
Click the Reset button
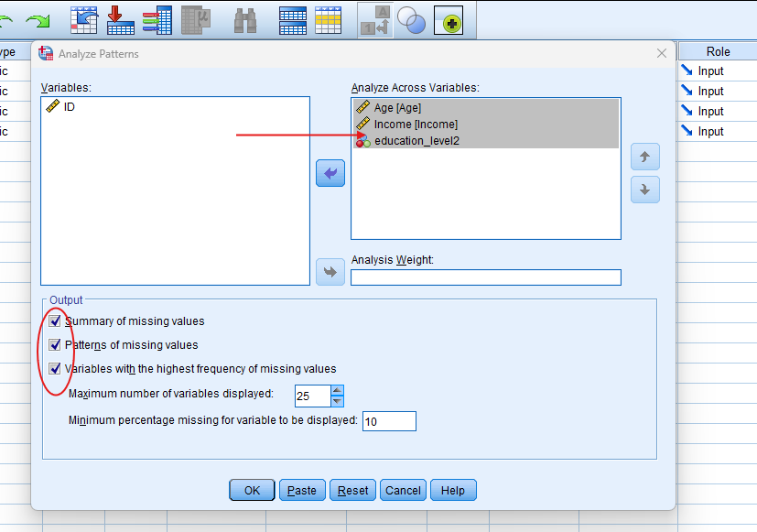(353, 491)
